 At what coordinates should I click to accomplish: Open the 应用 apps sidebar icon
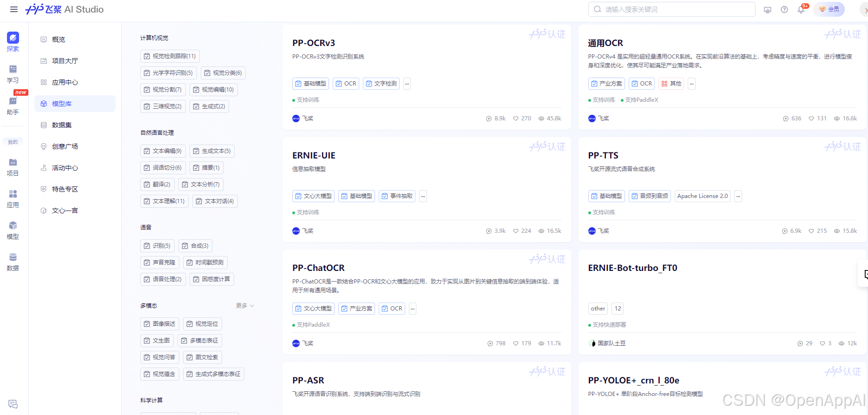(x=13, y=198)
